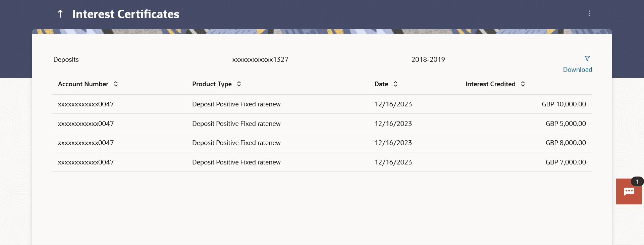Click the Download link
The height and width of the screenshot is (245, 644).
coord(577,69)
